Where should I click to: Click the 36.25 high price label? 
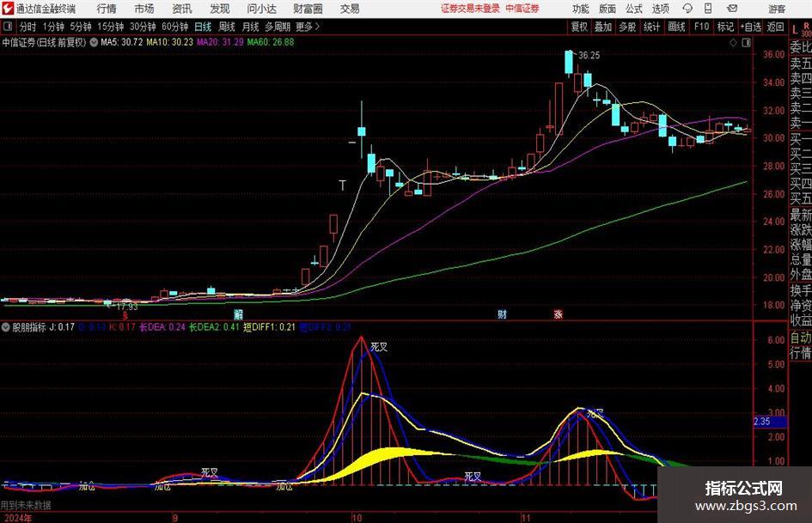click(589, 56)
